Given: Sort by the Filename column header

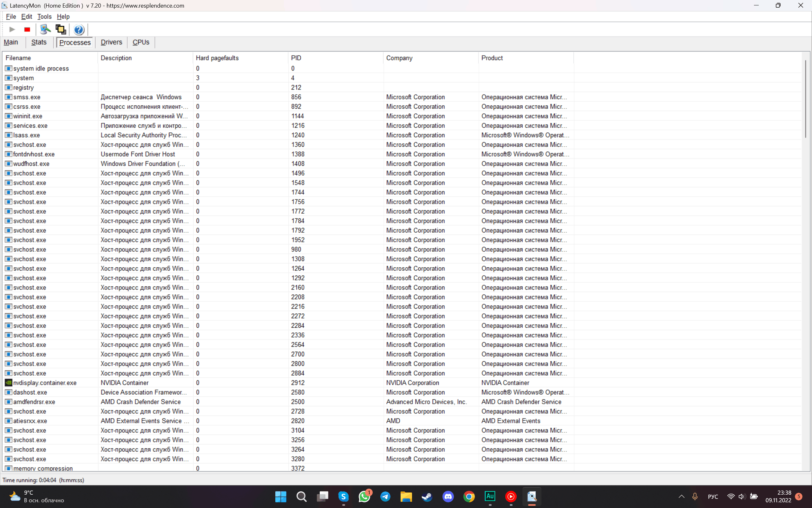Looking at the screenshot, I should 50,58.
